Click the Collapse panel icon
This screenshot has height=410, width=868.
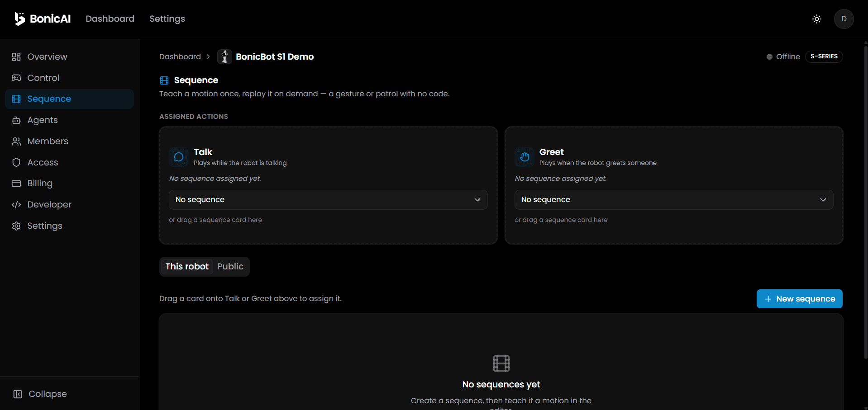(x=18, y=394)
